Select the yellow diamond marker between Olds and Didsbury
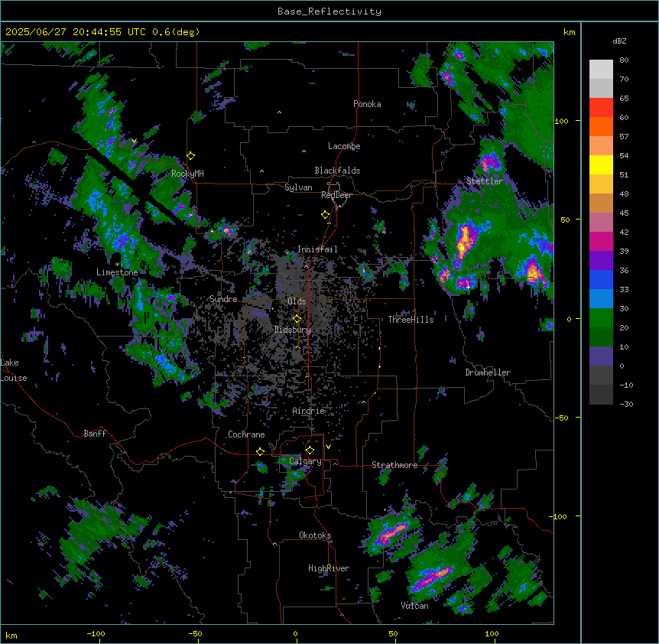Screen dimensions: 659x644 (297, 319)
